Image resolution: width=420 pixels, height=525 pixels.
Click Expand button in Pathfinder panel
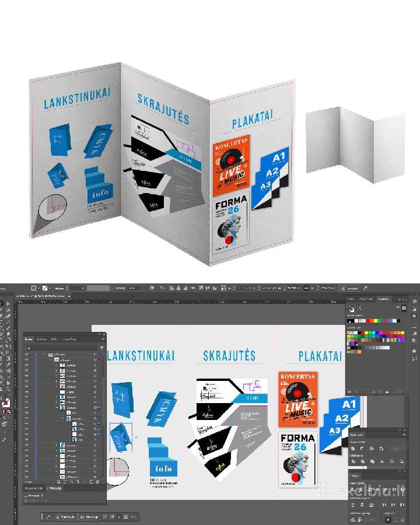[x=397, y=449]
